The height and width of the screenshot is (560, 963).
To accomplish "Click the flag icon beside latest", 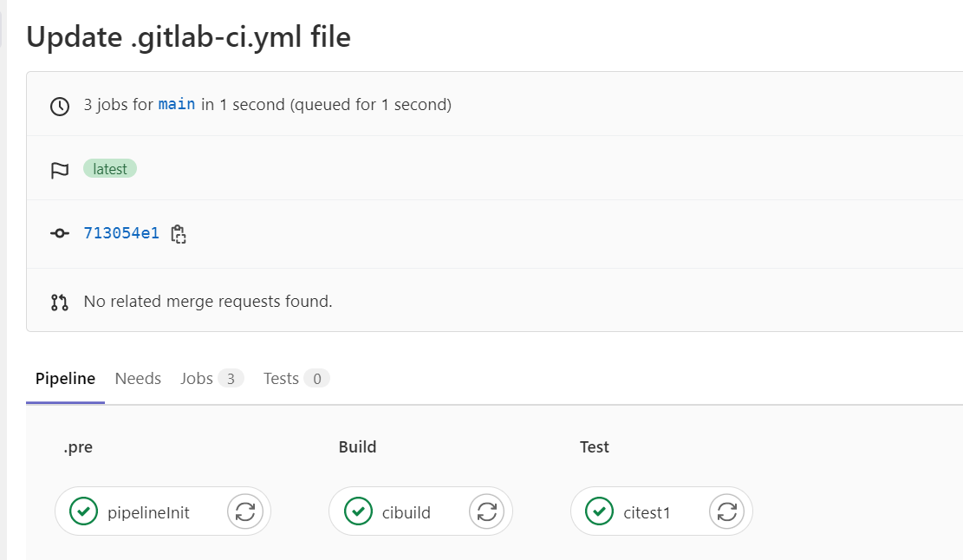I will pos(60,170).
